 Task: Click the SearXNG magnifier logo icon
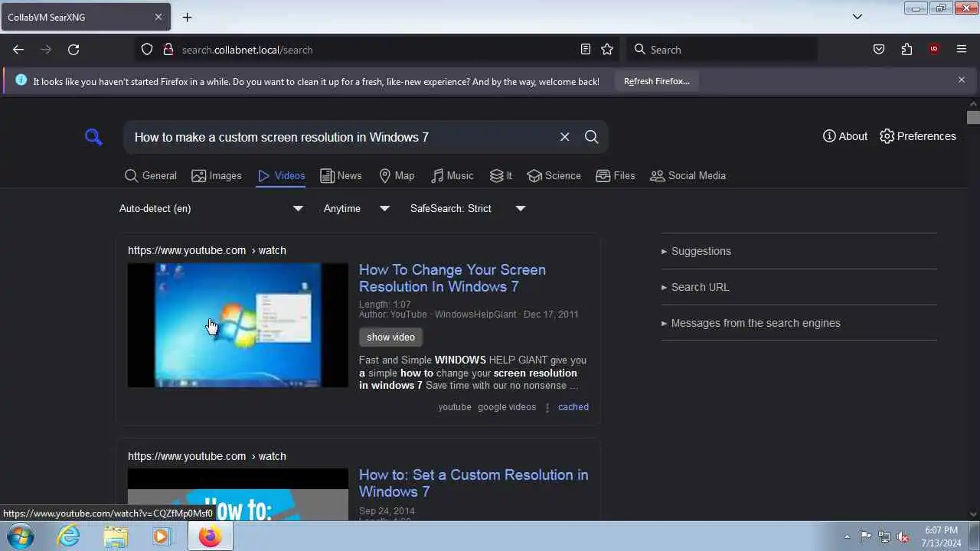(93, 137)
